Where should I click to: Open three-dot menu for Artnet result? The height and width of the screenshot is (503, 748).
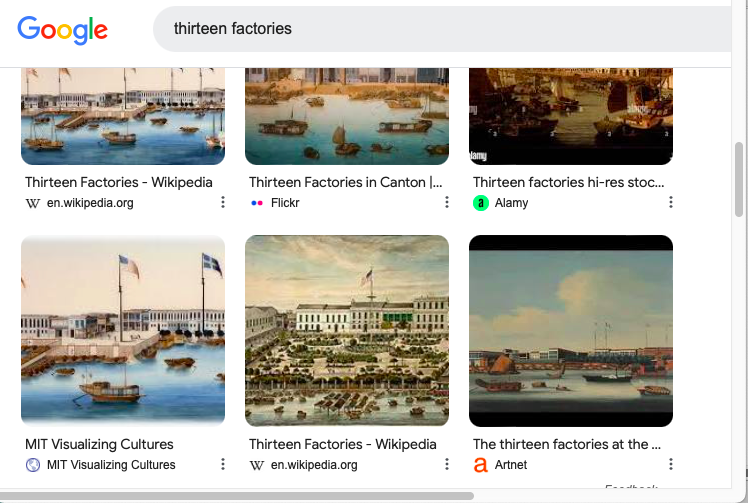click(671, 465)
